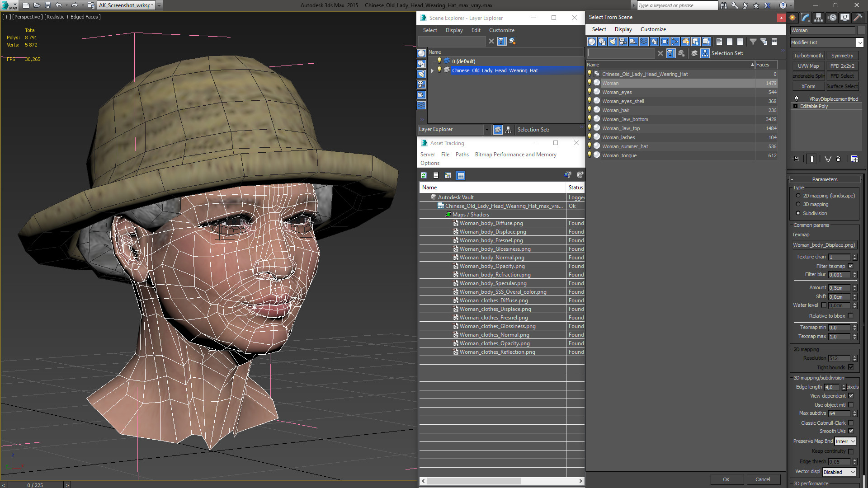Open the Hierarchy command panel tab
This screenshot has width=868, height=488.
pos(819,18)
